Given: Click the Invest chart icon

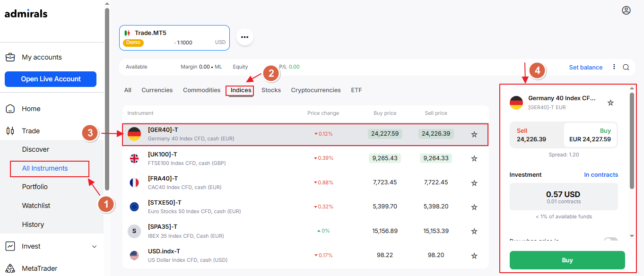Looking at the screenshot, I should [x=10, y=246].
